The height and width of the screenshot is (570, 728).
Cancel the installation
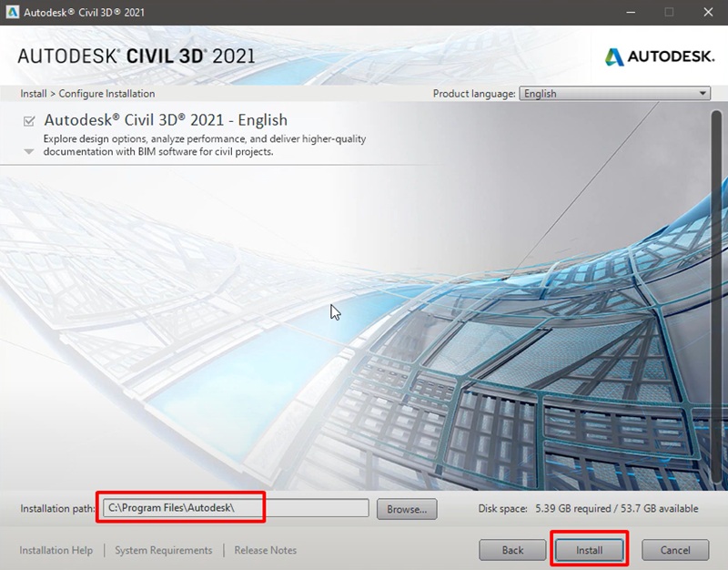(x=674, y=550)
